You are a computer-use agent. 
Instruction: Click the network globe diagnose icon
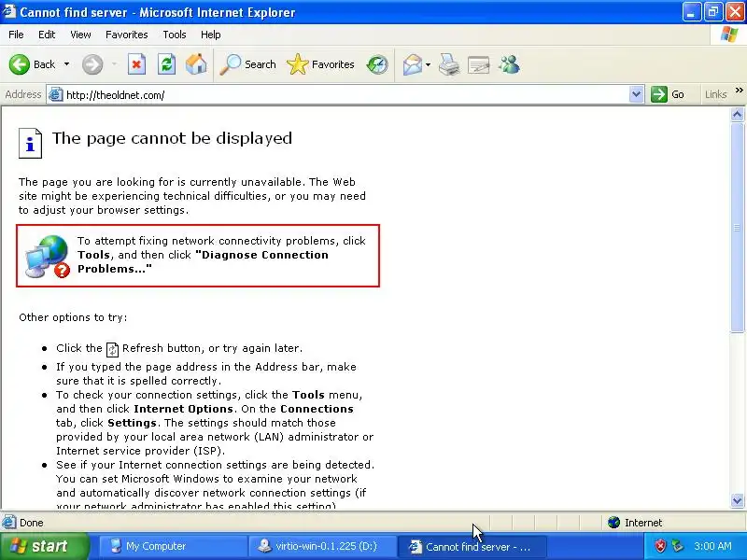coord(48,256)
